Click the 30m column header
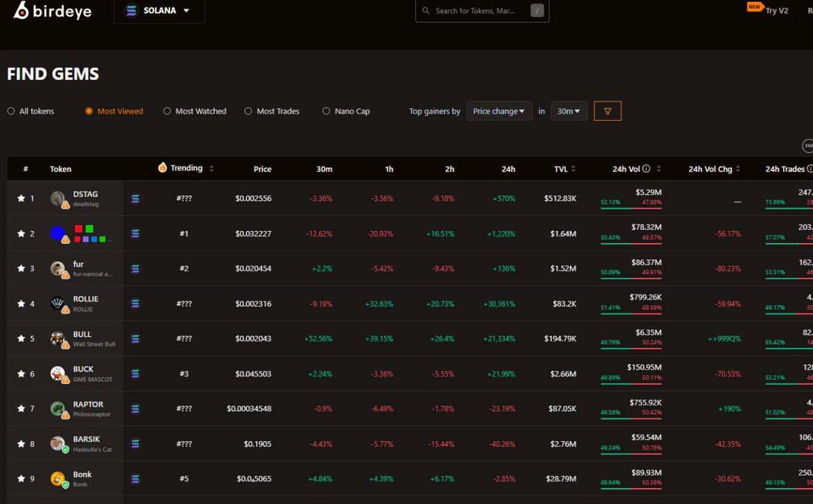The height and width of the screenshot is (504, 813). click(x=324, y=169)
